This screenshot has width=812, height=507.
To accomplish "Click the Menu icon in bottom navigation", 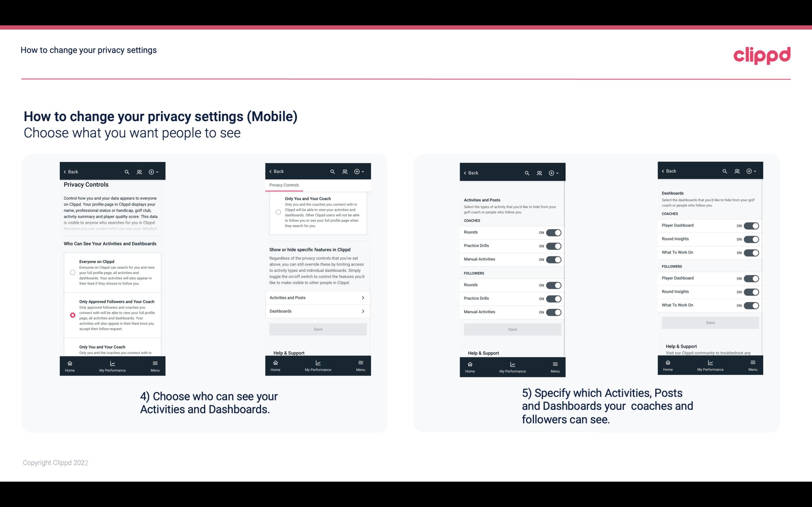I will 154,365.
